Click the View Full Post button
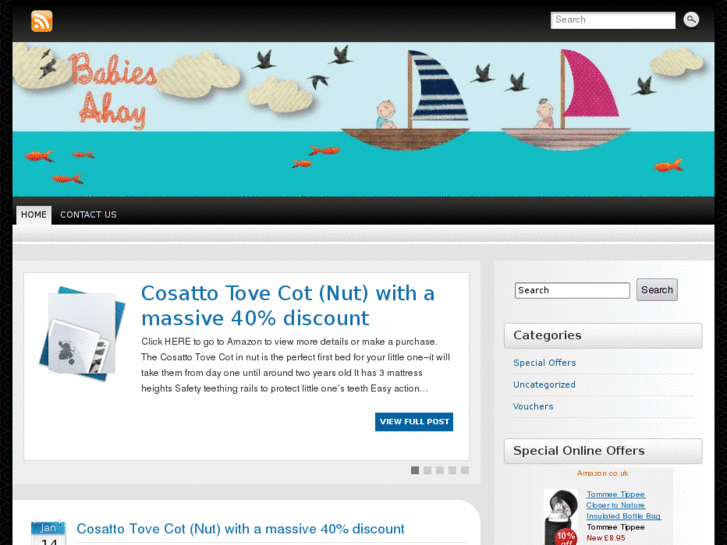727x545 pixels. tap(414, 422)
